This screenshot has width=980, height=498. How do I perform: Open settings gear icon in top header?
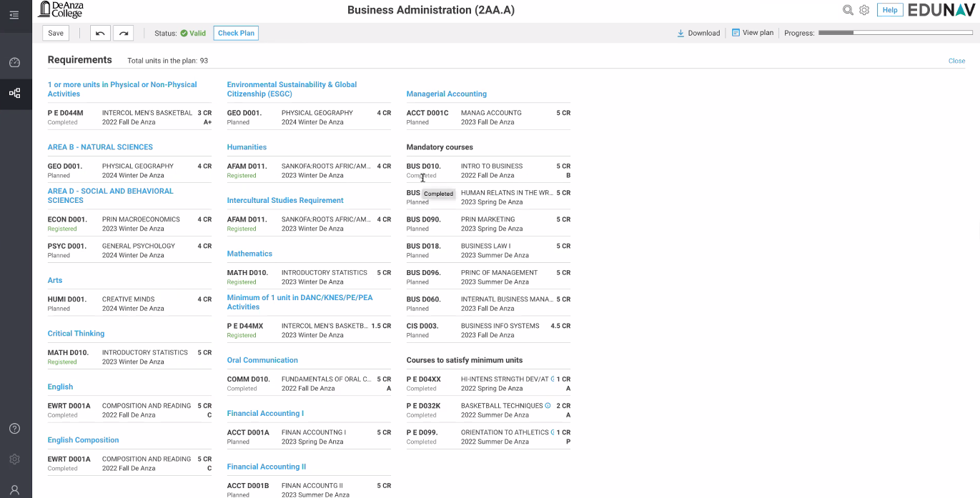pyautogui.click(x=864, y=10)
